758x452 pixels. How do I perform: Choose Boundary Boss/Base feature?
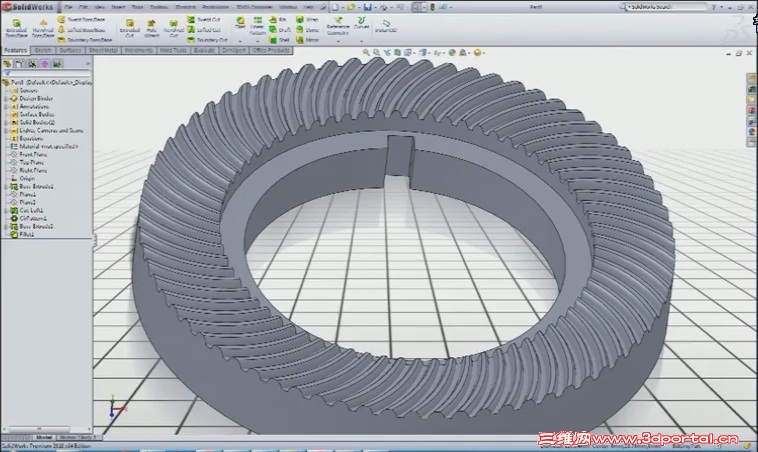(85, 40)
